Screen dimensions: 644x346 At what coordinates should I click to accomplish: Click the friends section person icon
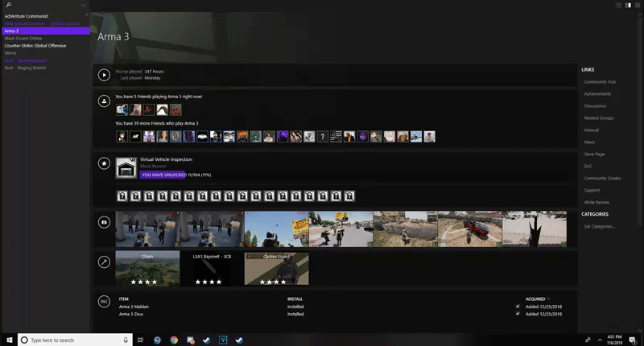(x=104, y=101)
